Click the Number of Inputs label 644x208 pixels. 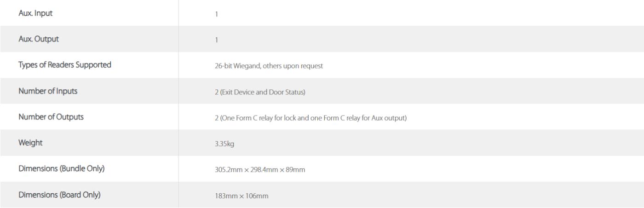[x=48, y=91]
